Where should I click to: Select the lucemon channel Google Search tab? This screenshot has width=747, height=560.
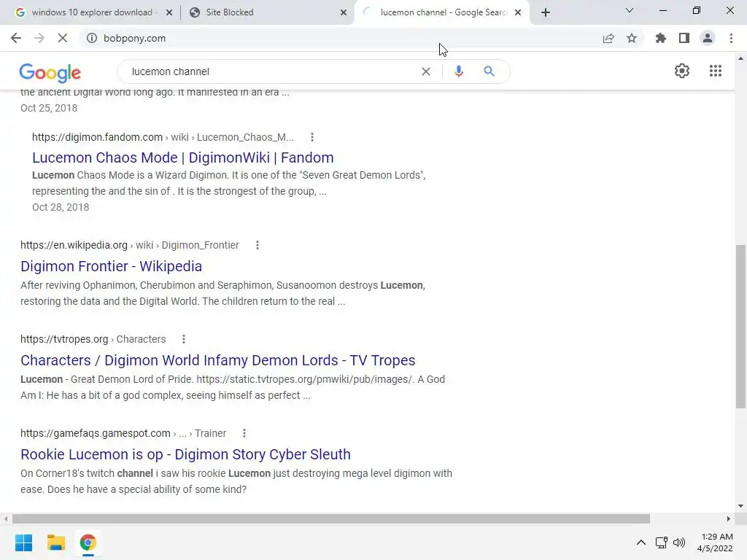tap(444, 12)
